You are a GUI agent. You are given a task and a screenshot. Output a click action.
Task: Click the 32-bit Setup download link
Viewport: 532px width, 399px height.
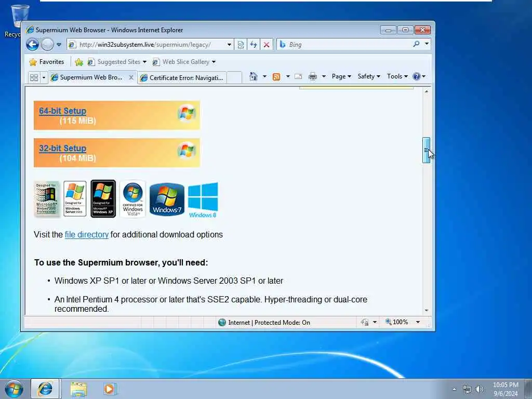[62, 148]
